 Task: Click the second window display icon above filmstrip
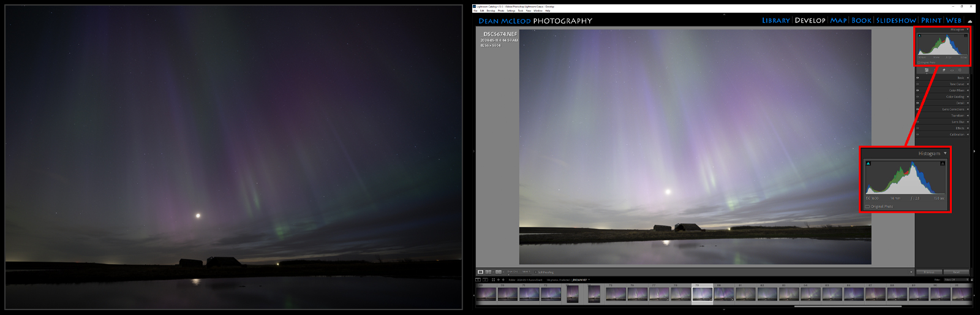pos(485,279)
